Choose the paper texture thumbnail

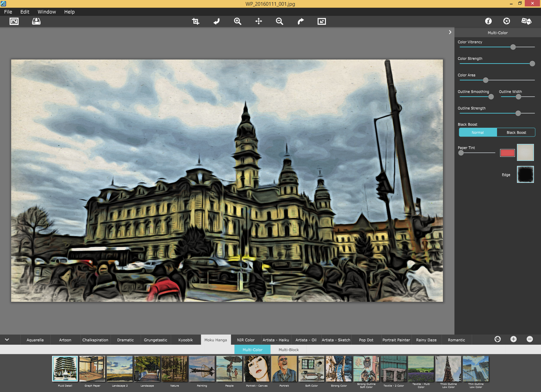[525, 152]
